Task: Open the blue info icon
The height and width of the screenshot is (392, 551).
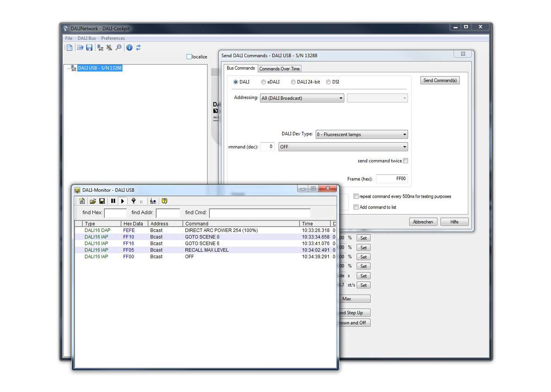Action: click(x=129, y=48)
